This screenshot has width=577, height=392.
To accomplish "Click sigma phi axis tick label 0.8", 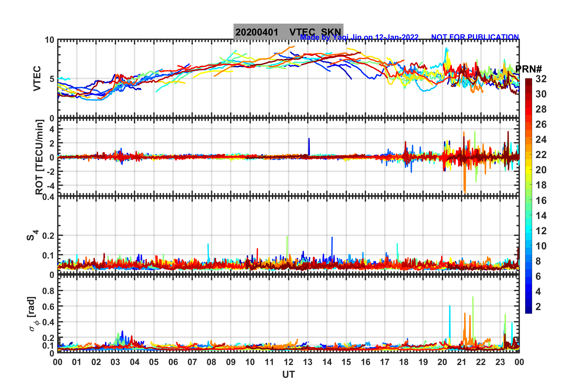I will coord(48,291).
